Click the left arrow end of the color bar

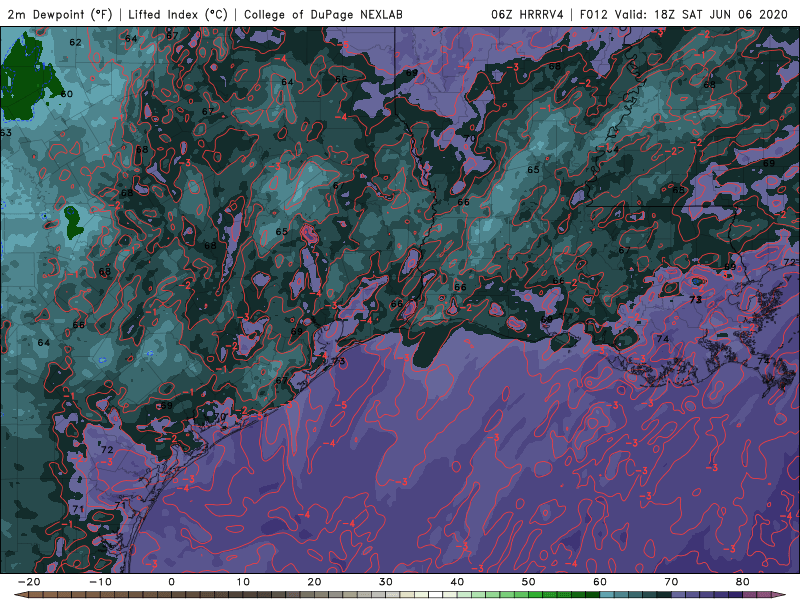20,595
